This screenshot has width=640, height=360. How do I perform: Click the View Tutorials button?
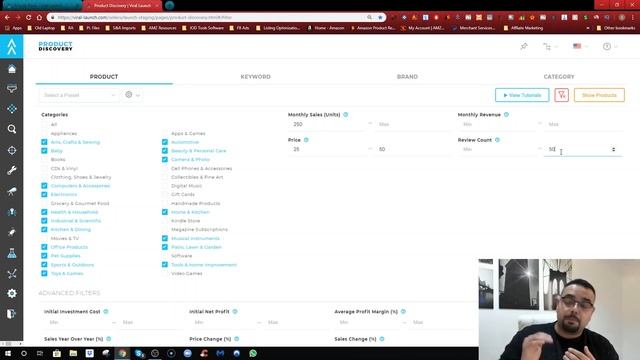tap(522, 95)
